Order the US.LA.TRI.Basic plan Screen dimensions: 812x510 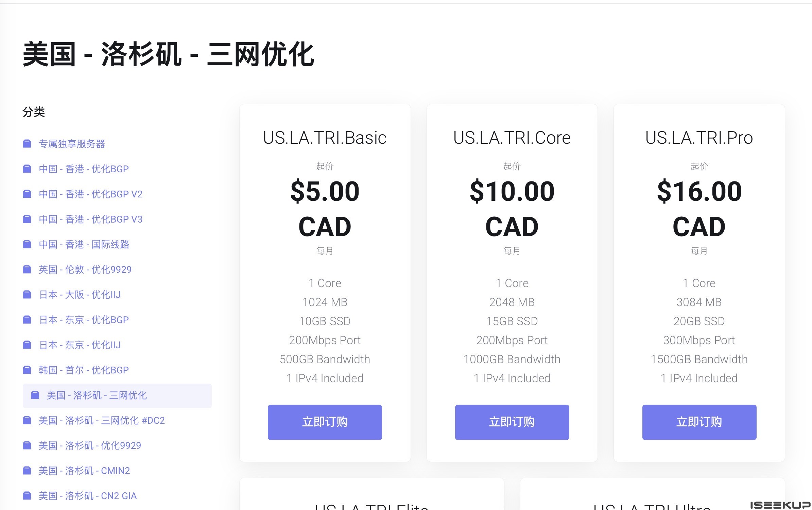coord(325,422)
